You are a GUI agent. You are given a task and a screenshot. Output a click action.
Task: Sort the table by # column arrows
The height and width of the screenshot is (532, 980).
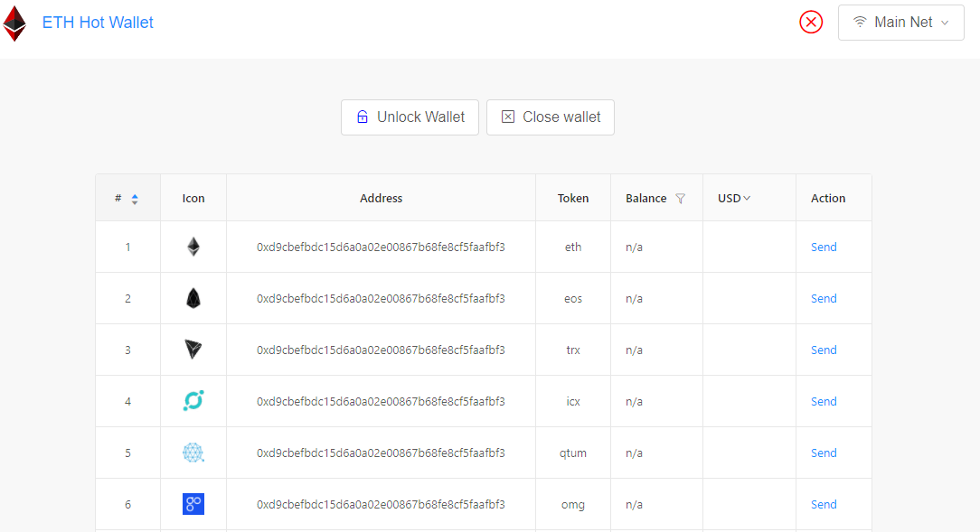135,199
